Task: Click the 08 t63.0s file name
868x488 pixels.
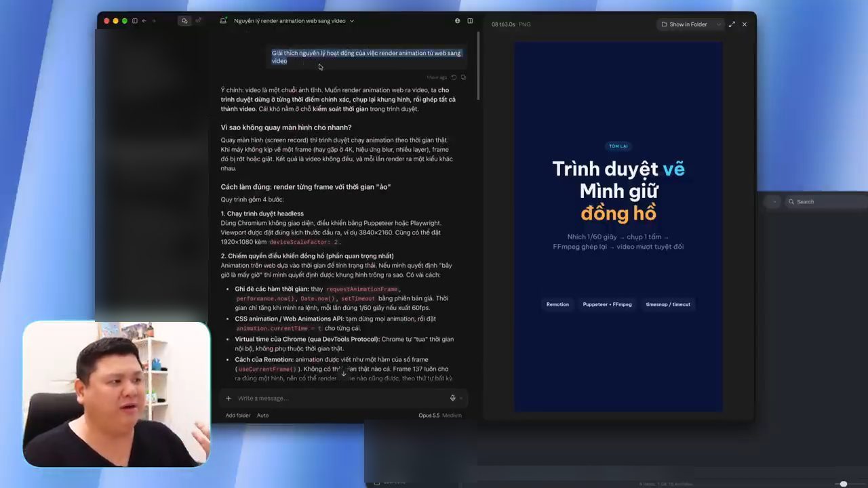Action: [504, 24]
